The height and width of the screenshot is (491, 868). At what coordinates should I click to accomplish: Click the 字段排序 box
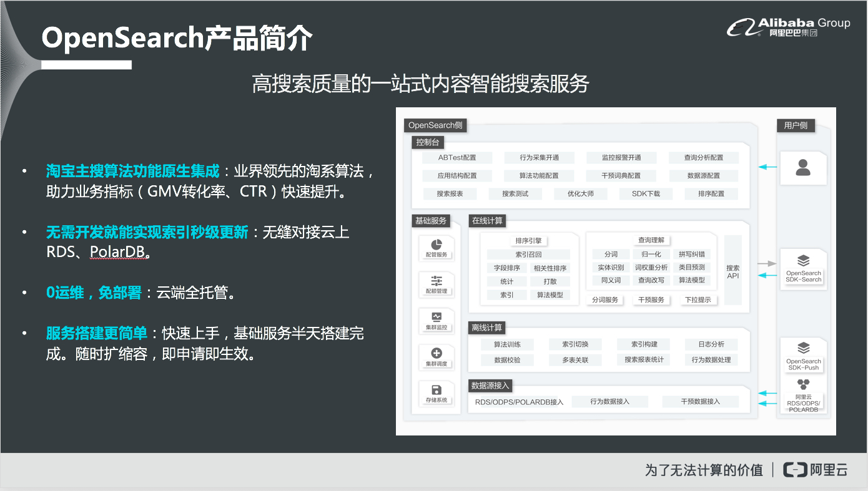507,268
